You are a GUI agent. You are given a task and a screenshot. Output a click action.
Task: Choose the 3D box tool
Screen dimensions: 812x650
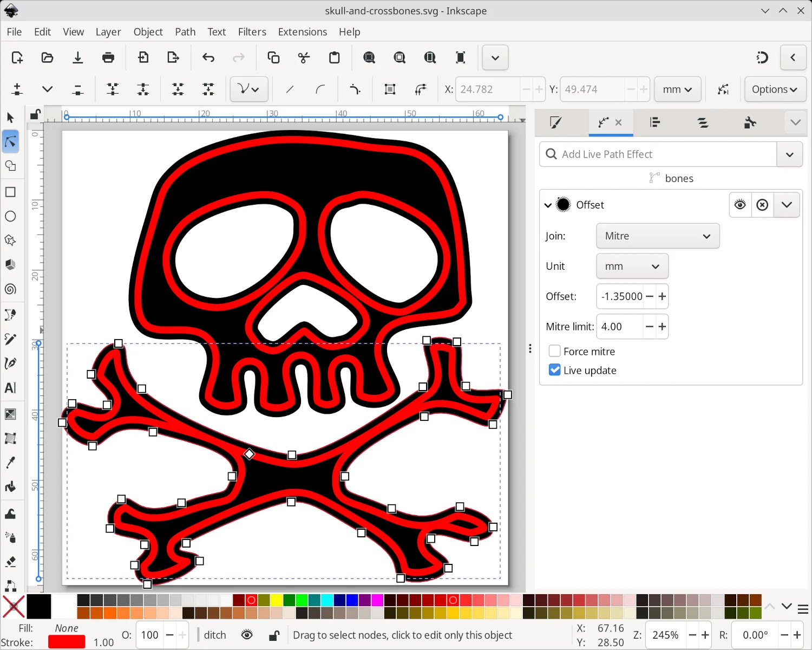tap(10, 264)
